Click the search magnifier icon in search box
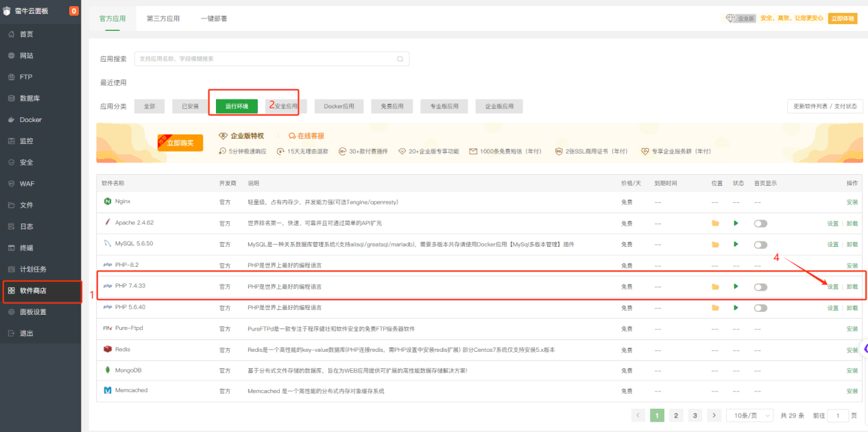The image size is (868, 432). [x=400, y=59]
